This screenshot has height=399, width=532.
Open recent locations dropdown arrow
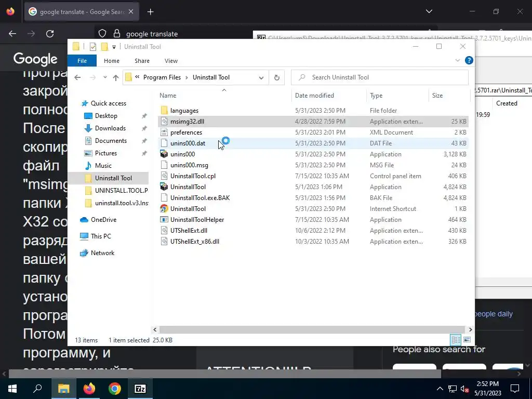[105, 77]
